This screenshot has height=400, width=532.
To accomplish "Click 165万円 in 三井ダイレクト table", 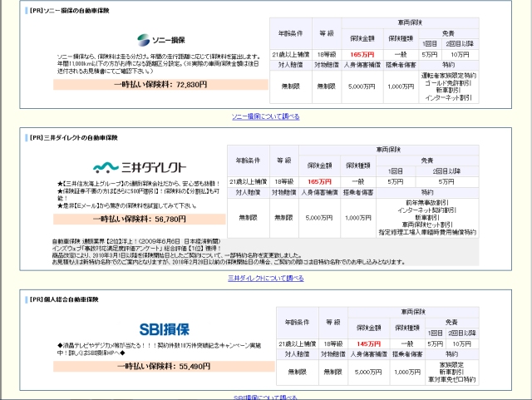I will click(x=319, y=181).
